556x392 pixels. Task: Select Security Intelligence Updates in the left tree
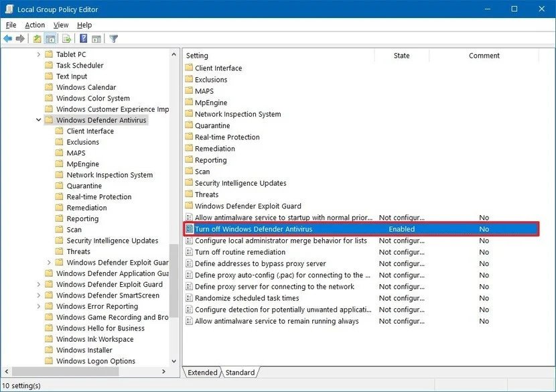pos(113,241)
